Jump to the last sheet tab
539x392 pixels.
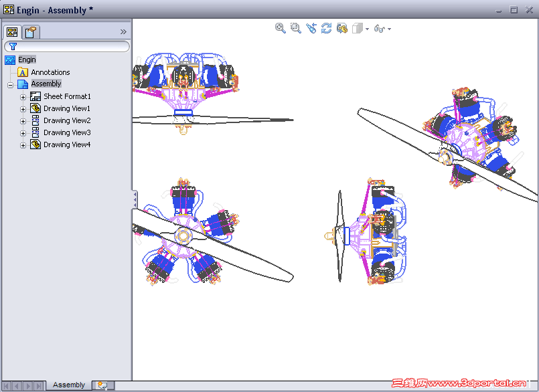pyautogui.click(x=40, y=386)
